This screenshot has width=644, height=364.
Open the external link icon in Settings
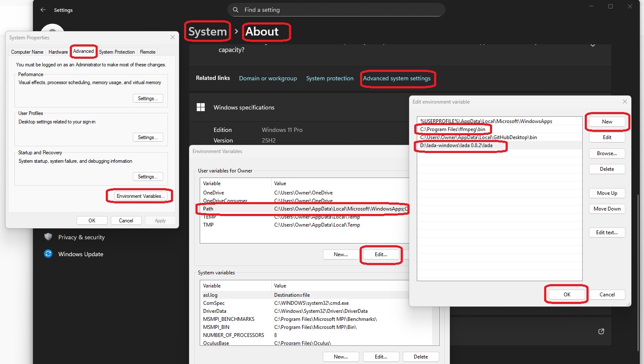point(601,331)
